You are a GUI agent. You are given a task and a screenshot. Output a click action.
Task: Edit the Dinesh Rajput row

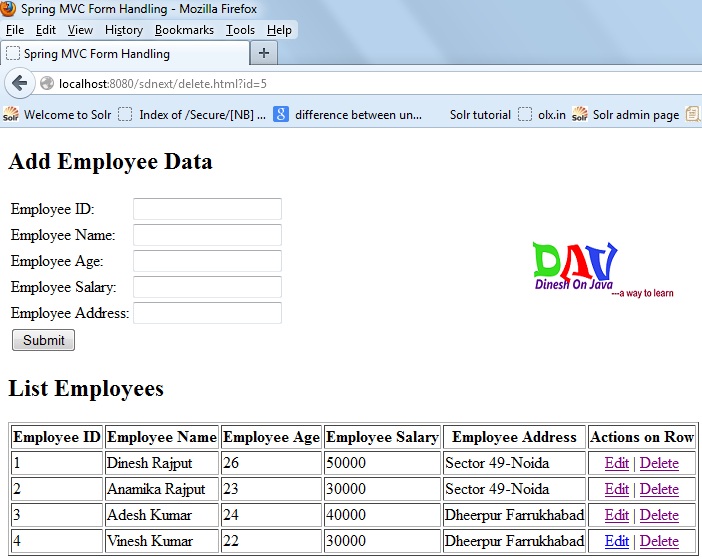[616, 463]
